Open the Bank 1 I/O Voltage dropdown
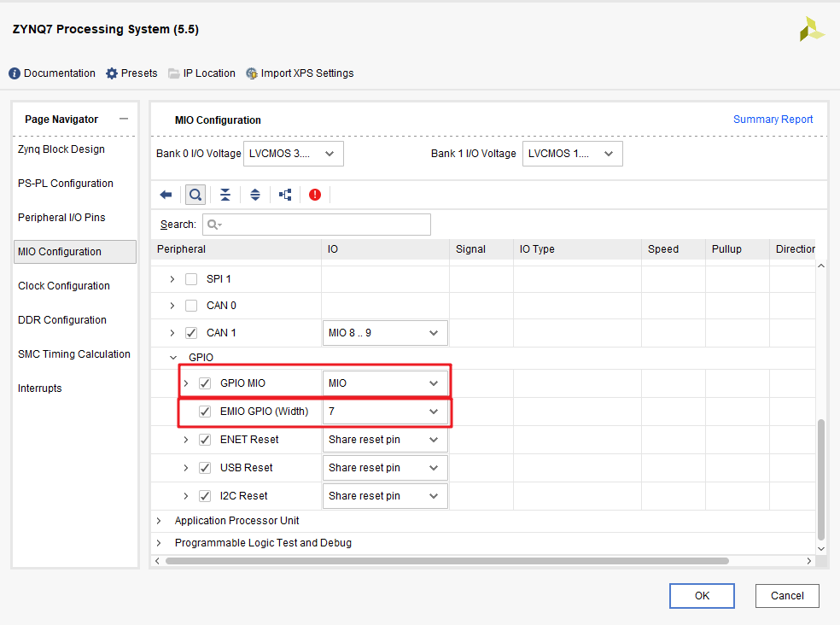This screenshot has width=840, height=625. tap(573, 154)
